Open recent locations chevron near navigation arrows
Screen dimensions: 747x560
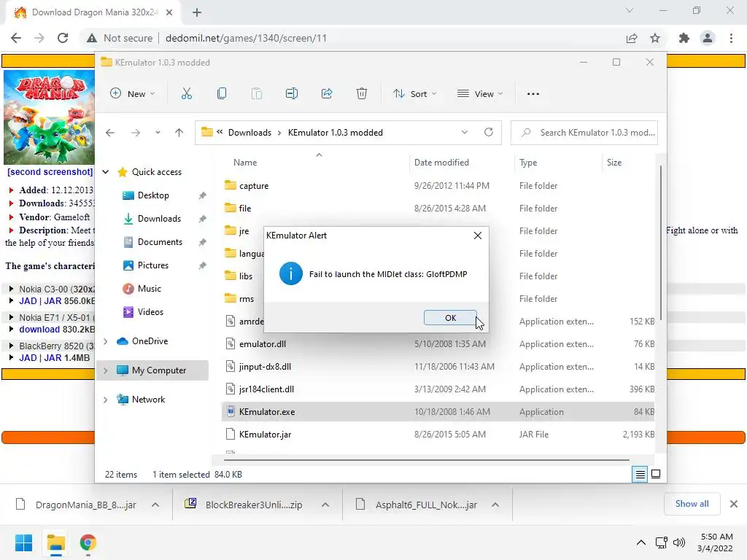(158, 133)
